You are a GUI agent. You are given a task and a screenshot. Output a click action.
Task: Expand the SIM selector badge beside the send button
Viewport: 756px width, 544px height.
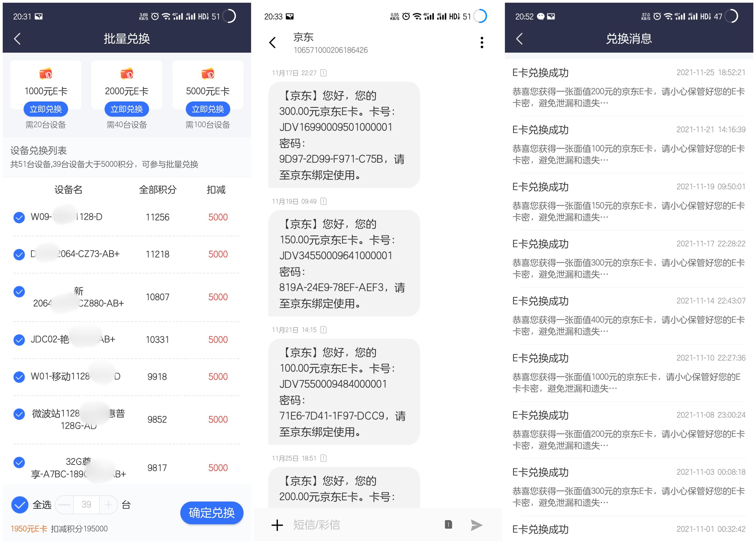pos(448,524)
